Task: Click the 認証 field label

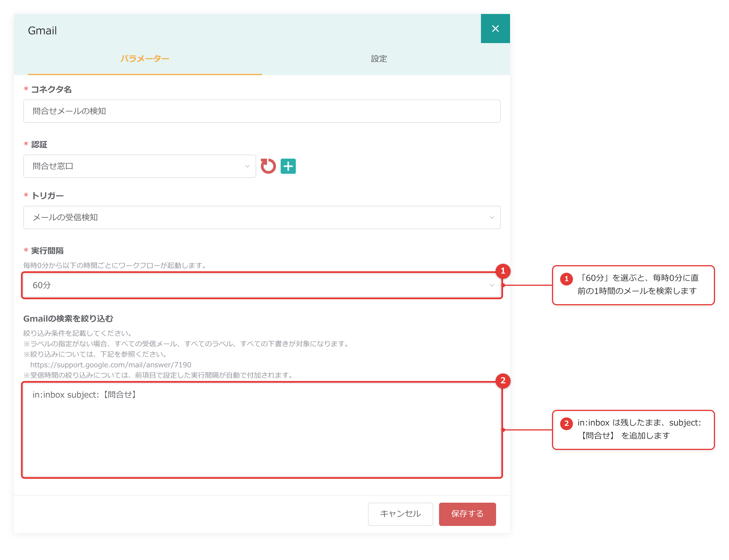Action: pos(39,144)
